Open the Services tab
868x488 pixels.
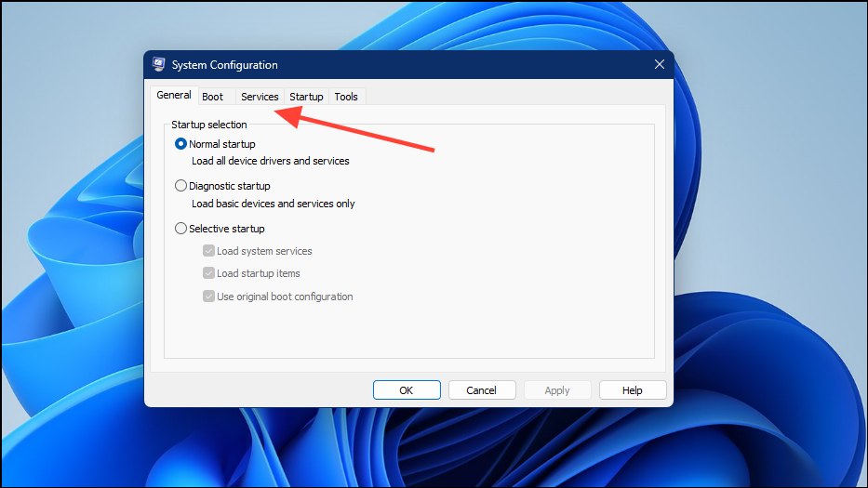260,97
